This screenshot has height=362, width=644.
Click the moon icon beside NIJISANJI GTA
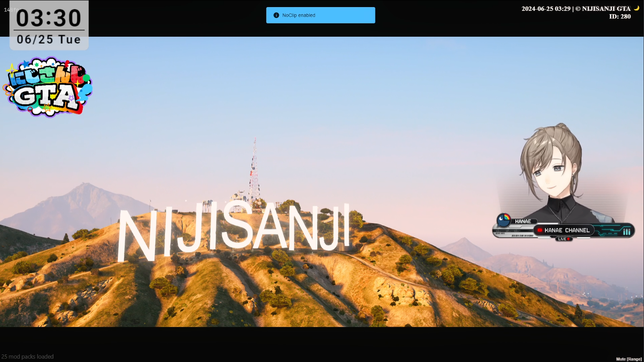636,8
